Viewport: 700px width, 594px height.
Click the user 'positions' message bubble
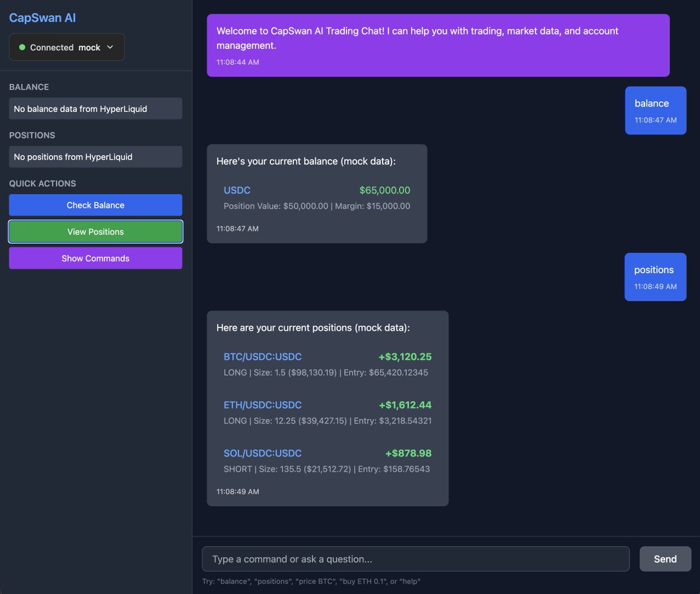(655, 277)
